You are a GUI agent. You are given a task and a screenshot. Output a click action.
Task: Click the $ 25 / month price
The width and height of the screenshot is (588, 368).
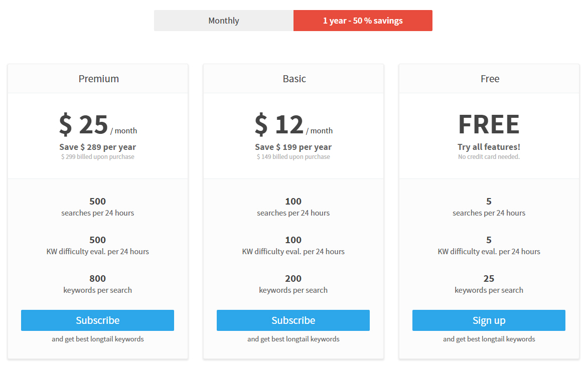coord(98,124)
